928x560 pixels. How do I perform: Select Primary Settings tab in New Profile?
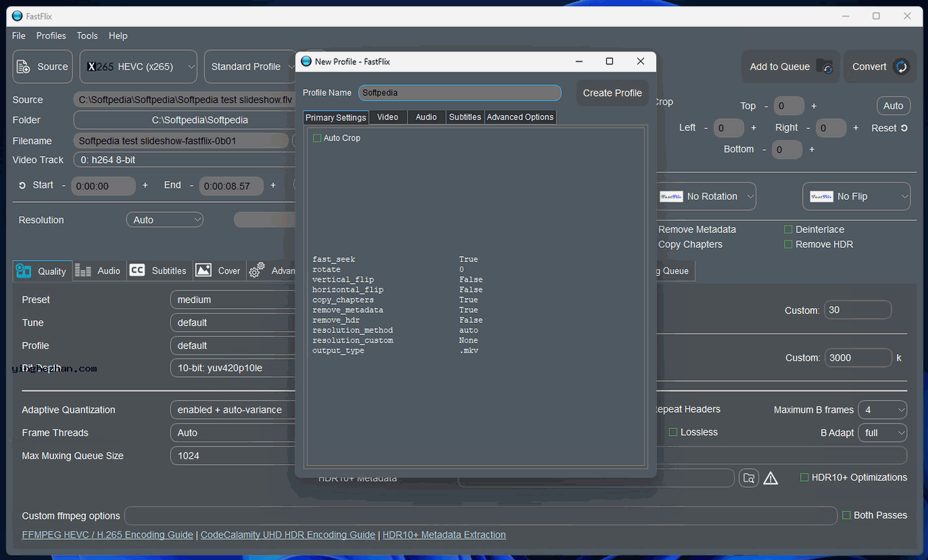coord(336,118)
